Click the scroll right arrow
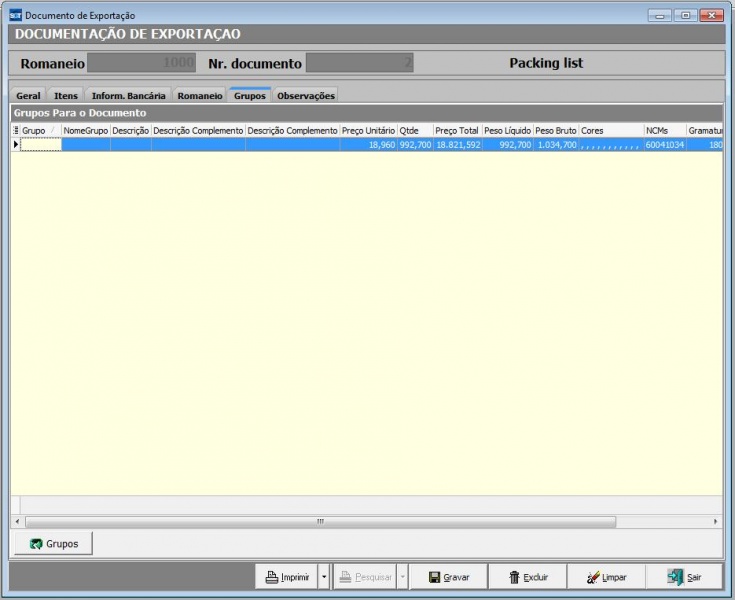735x600 pixels. point(716,521)
